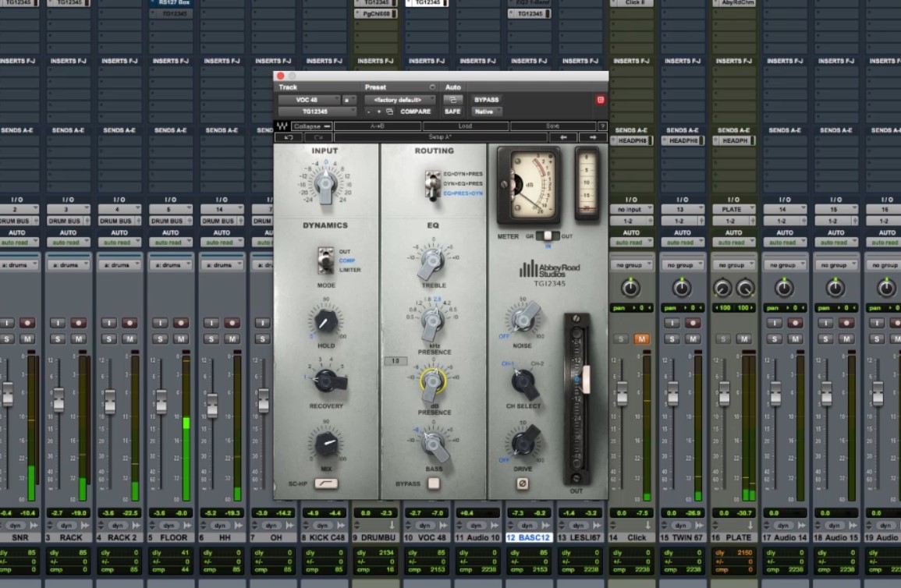The width and height of the screenshot is (901, 588).
Task: Open the Load menu in Waves toolbar
Action: 466,126
